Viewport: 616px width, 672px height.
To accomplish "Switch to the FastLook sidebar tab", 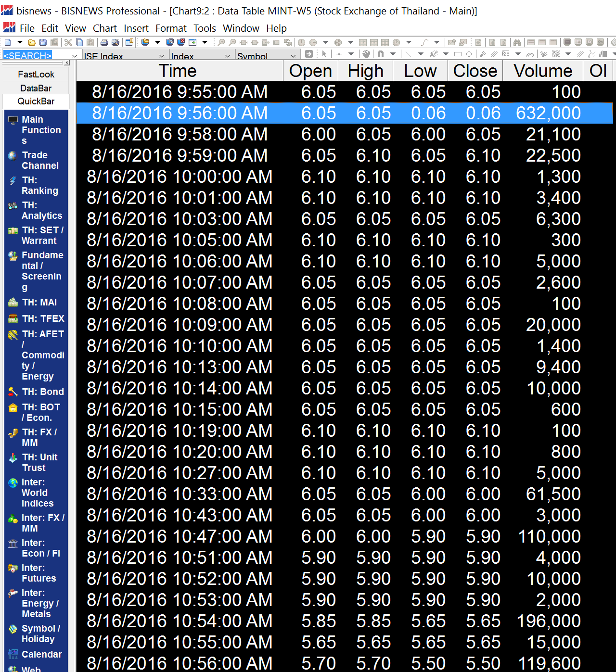I will click(x=36, y=75).
